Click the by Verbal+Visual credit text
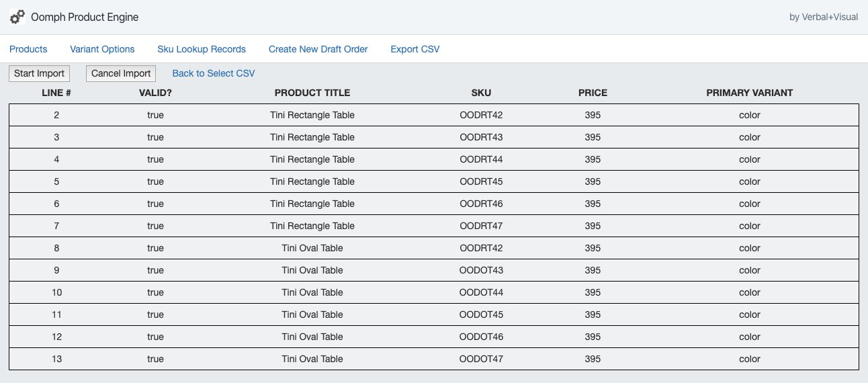The image size is (868, 383). [823, 17]
